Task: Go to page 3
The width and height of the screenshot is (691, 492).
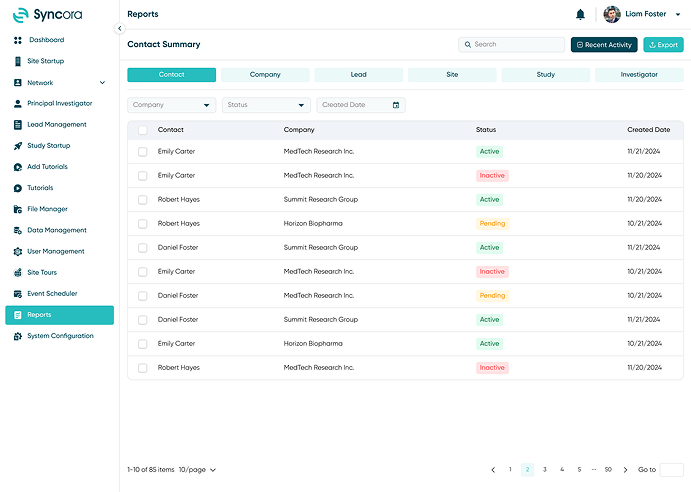Action: point(545,470)
